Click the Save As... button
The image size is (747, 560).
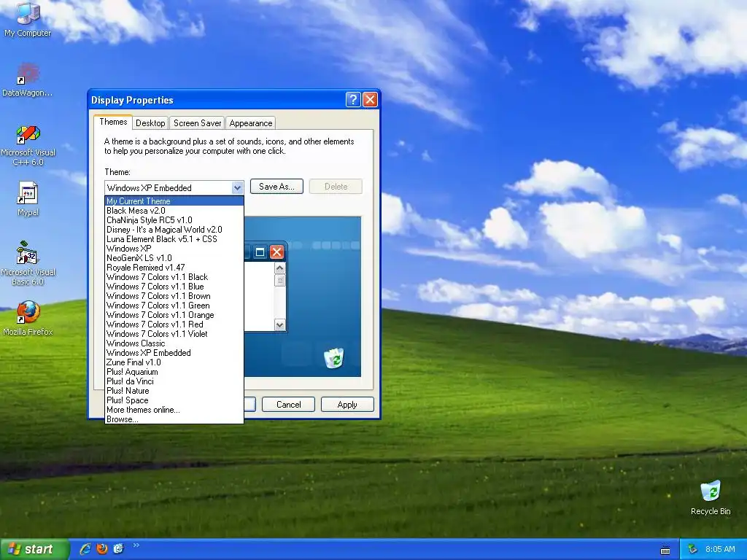tap(276, 186)
